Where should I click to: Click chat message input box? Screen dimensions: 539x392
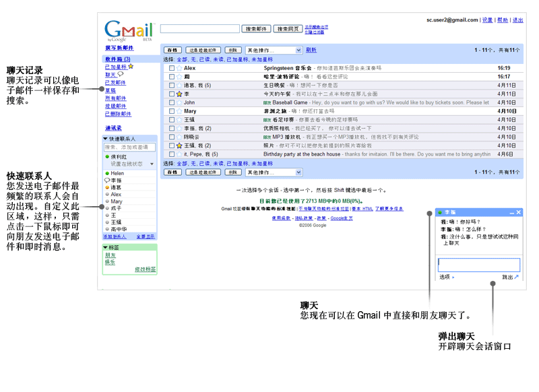[479, 265]
